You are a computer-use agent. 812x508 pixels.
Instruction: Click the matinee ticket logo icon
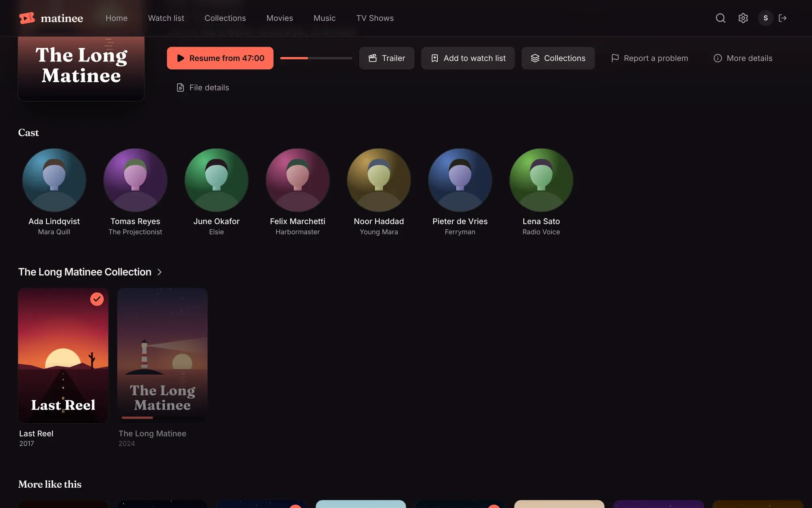27,18
